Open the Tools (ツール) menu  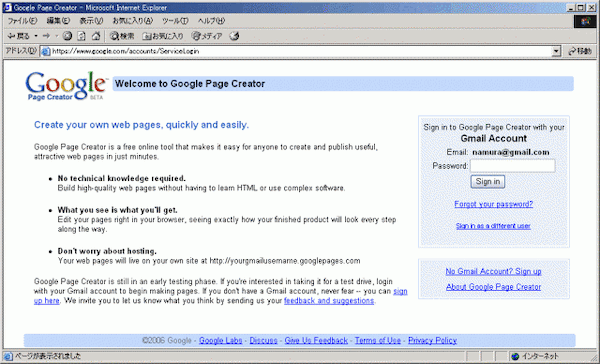[175, 21]
